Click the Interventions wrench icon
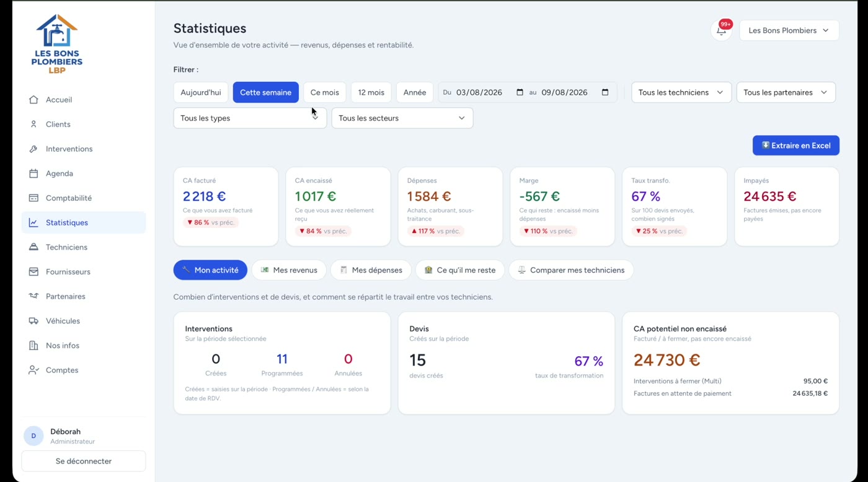Viewport: 868px width, 482px height. pyautogui.click(x=33, y=149)
